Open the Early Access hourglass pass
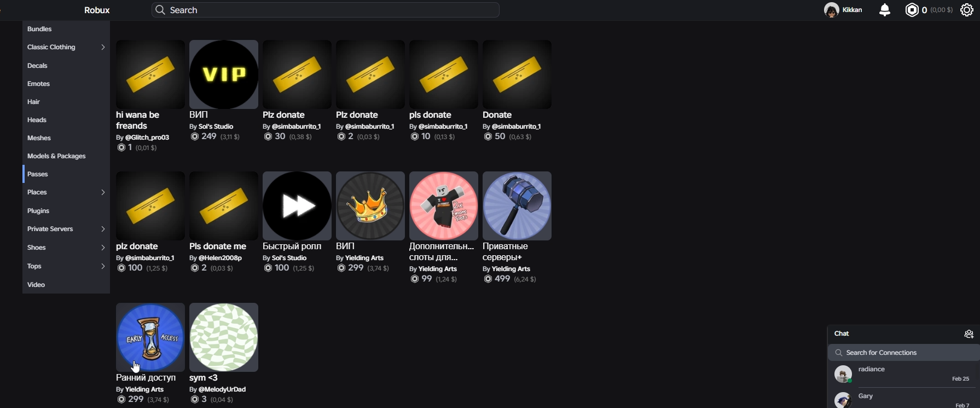The image size is (980, 408). pyautogui.click(x=150, y=337)
